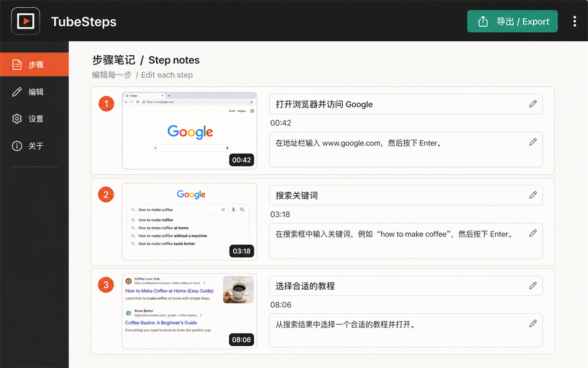Click the title field 打开浏览器并访问 Google

click(406, 104)
